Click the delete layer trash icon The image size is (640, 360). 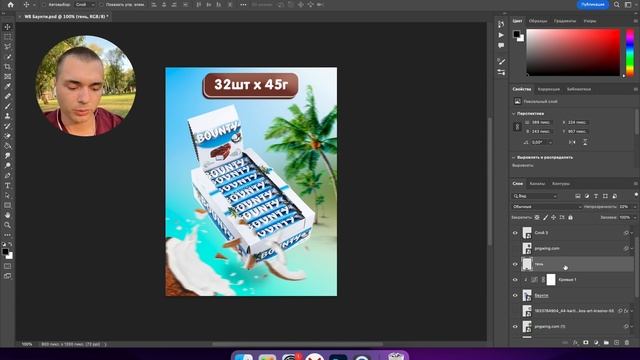(627, 342)
